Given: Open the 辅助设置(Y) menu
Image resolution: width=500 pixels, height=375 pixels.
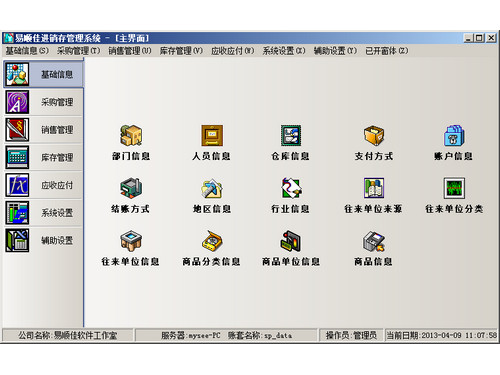Looking at the screenshot, I should coord(335,51).
